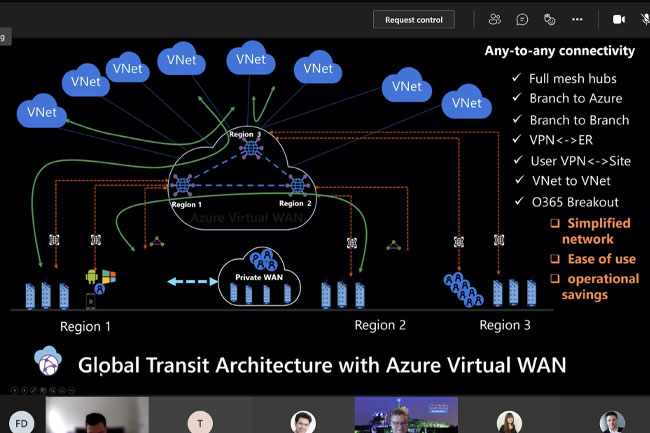
Task: Select the blurred-background video participant tile
Action: coord(97,415)
